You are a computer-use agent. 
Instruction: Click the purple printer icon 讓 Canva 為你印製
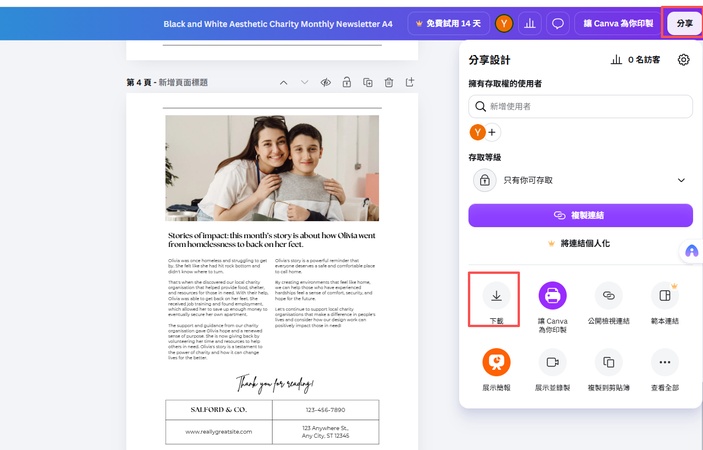coord(552,295)
